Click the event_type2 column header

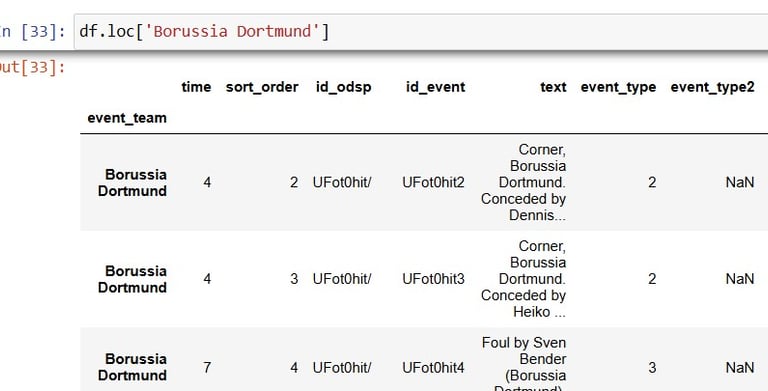tap(713, 88)
